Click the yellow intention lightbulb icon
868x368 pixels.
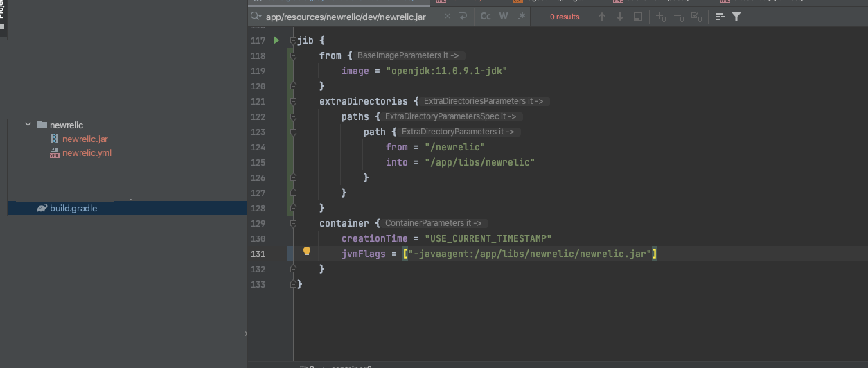coord(307,252)
